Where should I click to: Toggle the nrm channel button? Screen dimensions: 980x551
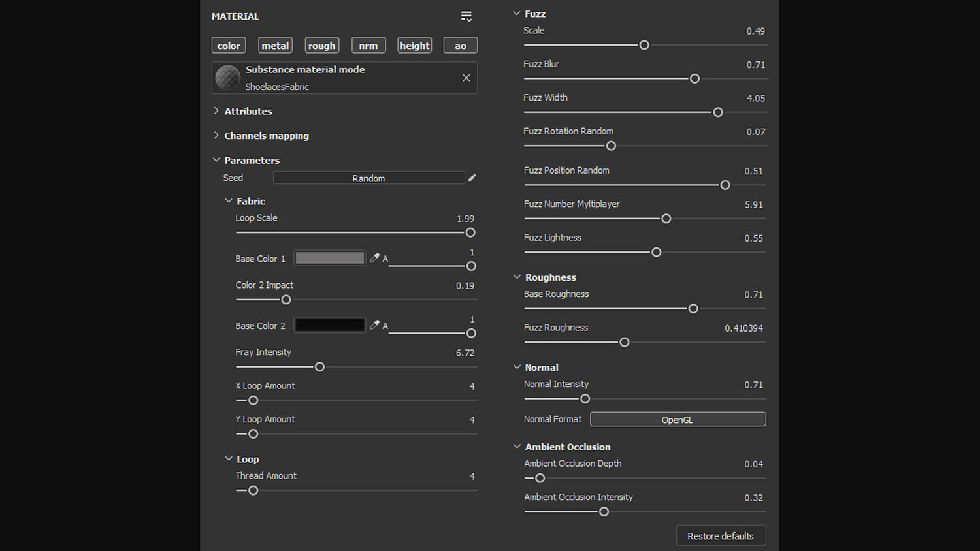(x=368, y=46)
